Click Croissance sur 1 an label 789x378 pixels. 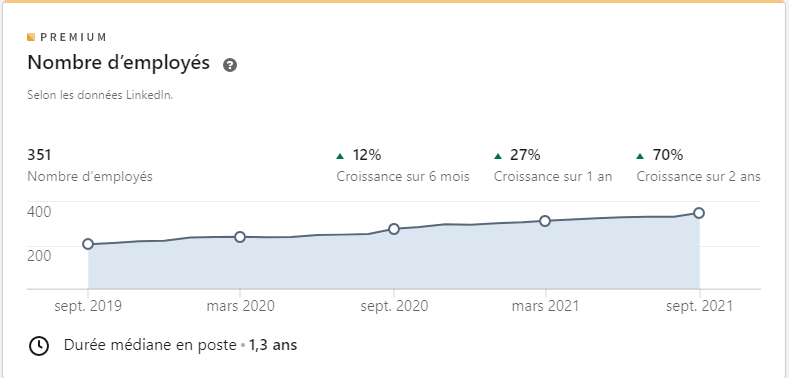coord(553,177)
